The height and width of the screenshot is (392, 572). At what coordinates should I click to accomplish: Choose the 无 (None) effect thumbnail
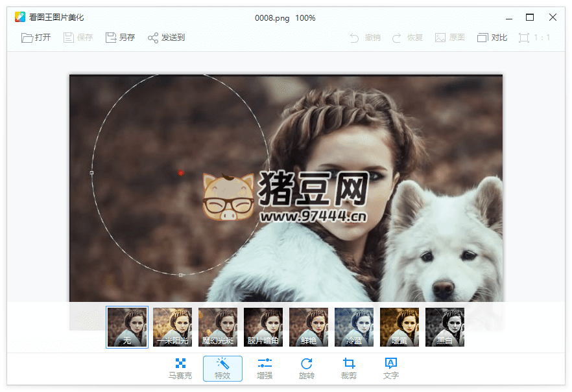point(127,327)
